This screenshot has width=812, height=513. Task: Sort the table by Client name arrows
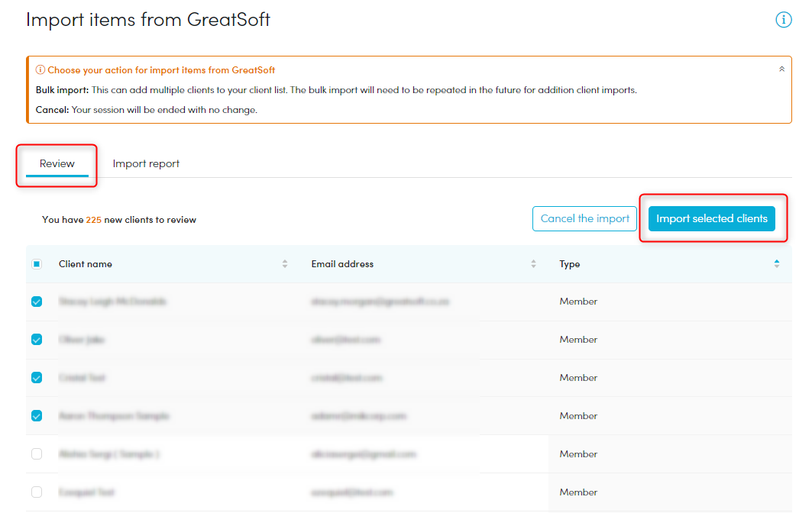(x=285, y=264)
